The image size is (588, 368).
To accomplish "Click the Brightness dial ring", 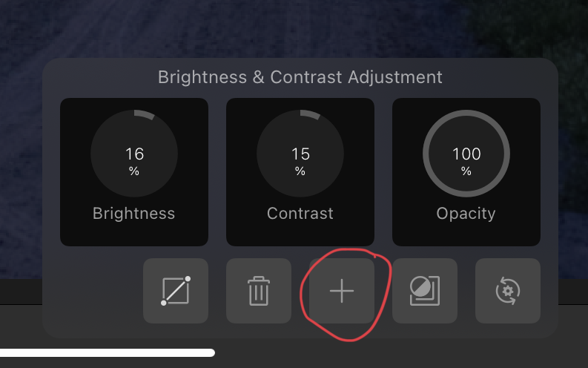I will tap(134, 154).
